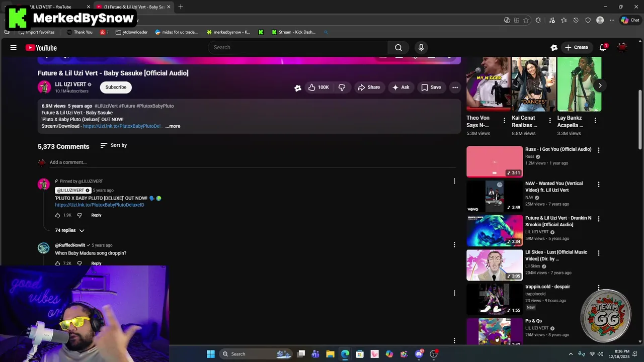Like the Baby Sasuke video (100K)

tap(318, 87)
